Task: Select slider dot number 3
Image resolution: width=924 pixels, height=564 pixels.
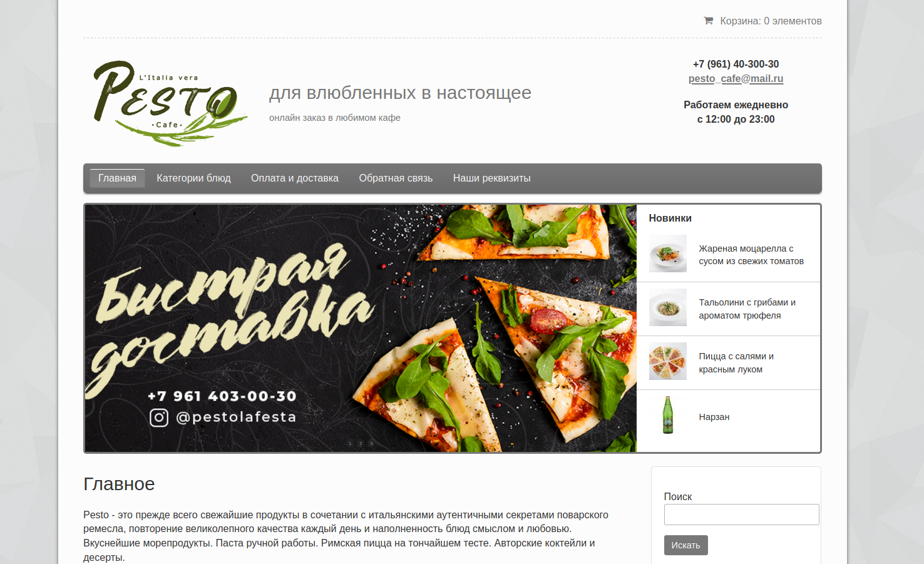Action: [x=371, y=443]
